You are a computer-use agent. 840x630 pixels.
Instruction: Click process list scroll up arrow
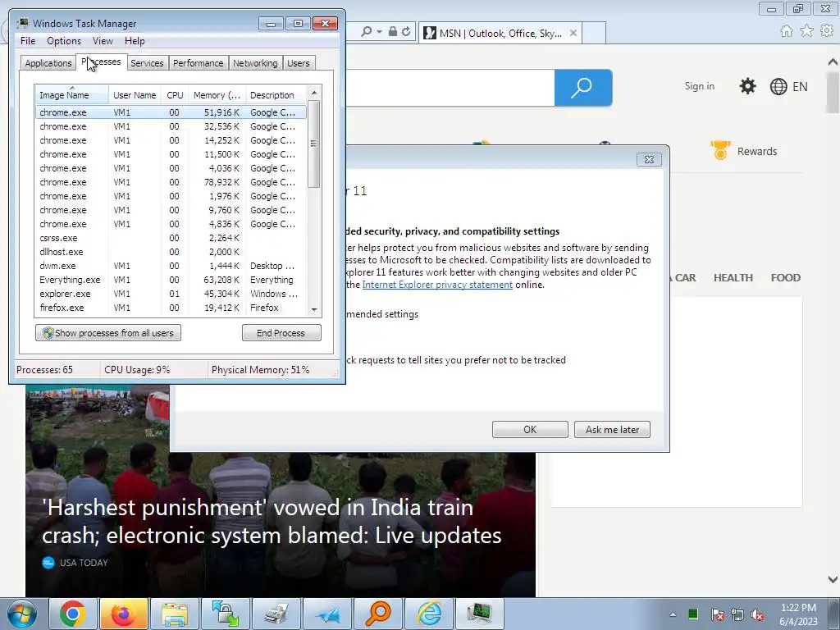[314, 93]
